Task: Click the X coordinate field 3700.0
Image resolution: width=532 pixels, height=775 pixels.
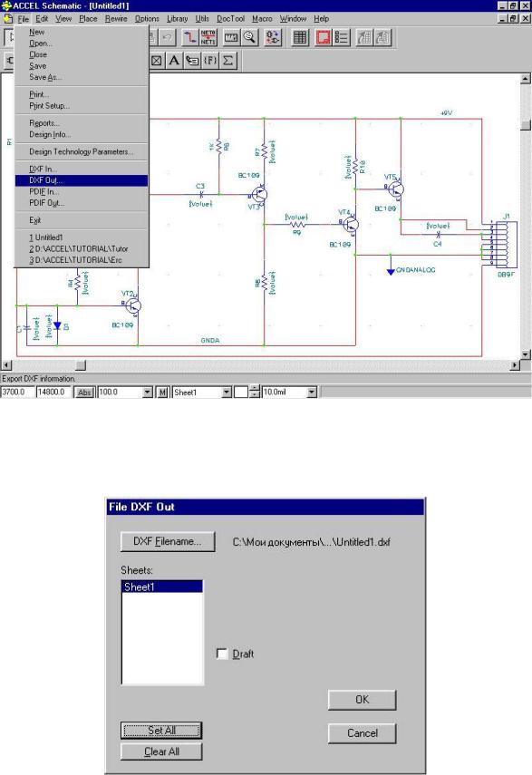Action: [x=17, y=392]
